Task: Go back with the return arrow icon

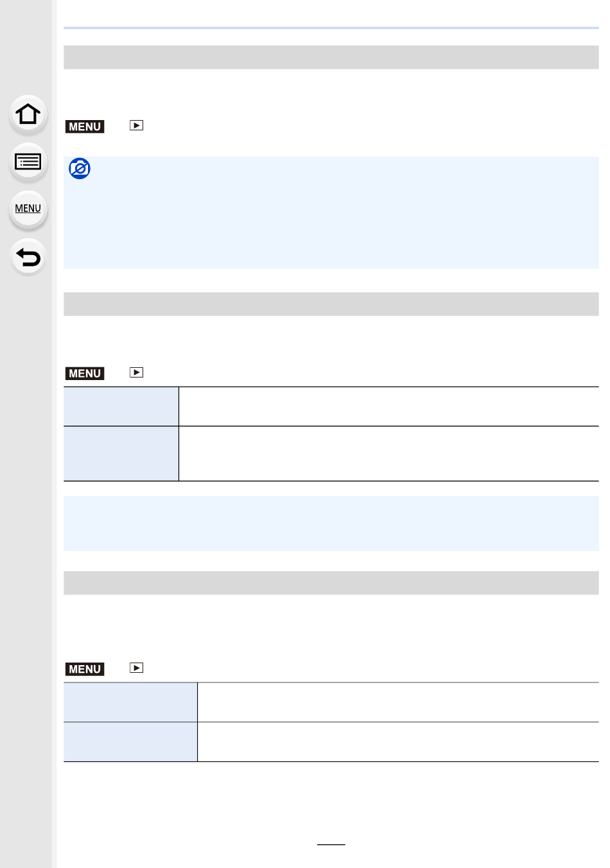Action: point(28,257)
